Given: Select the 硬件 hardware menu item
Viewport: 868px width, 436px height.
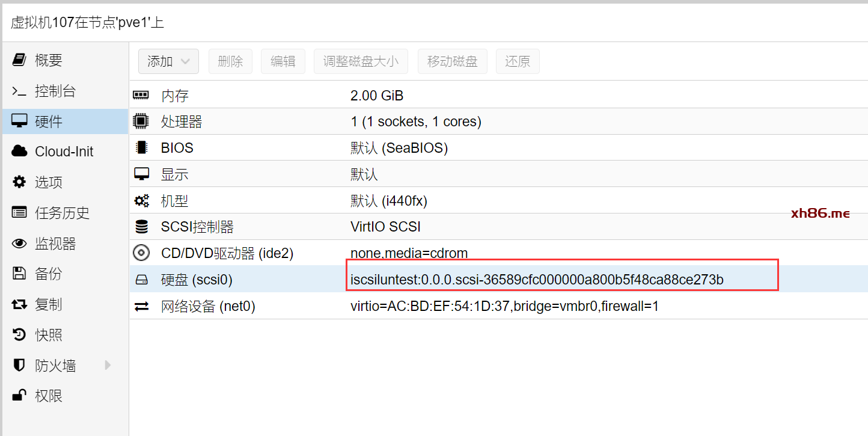Looking at the screenshot, I should [x=65, y=121].
